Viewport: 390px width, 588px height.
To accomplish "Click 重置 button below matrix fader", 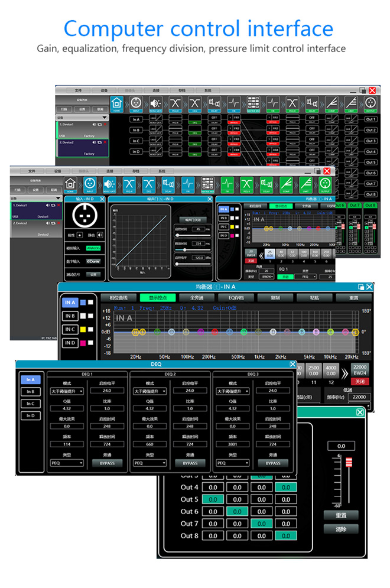I will [x=341, y=515].
